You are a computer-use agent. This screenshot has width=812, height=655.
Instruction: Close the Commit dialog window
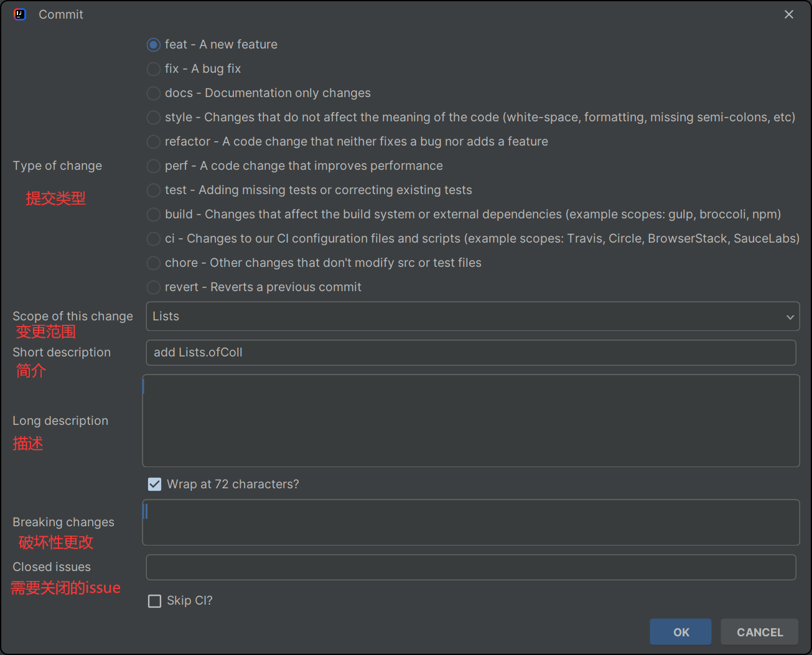pyautogui.click(x=788, y=14)
